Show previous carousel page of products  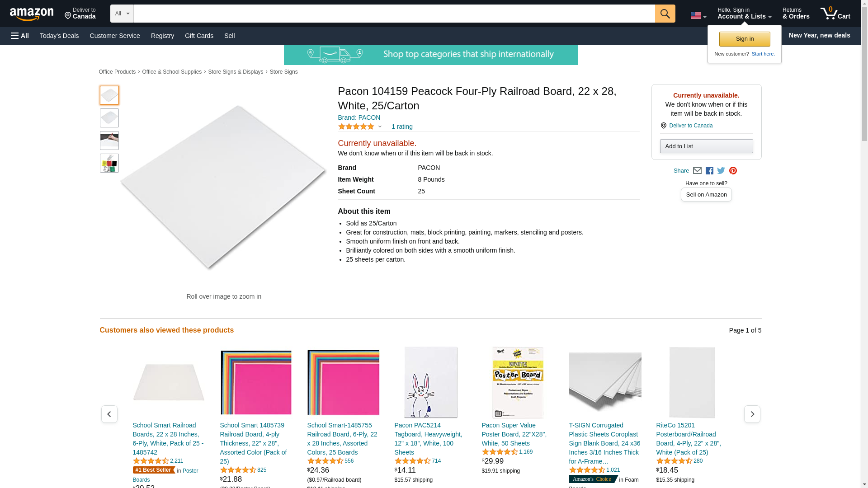pyautogui.click(x=109, y=414)
